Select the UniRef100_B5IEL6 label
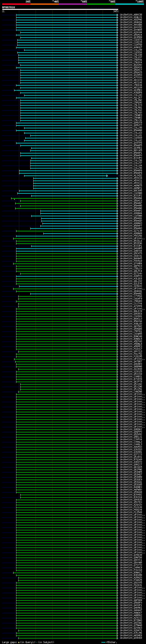The height and width of the screenshot is (644, 146). [x=131, y=241]
